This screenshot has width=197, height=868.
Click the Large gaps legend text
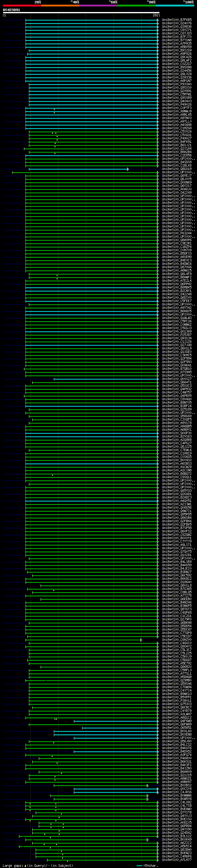pos(38,865)
